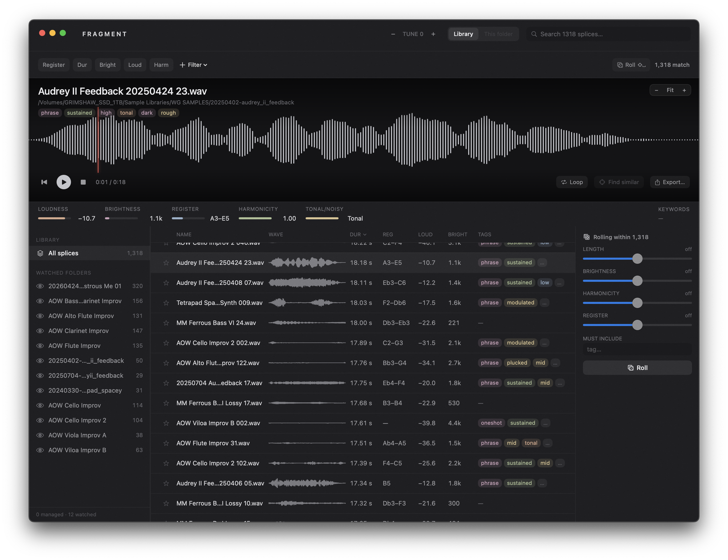728x560 pixels.
Task: Toggle visibility of AOW Alto Flute Improv folder
Action: (40, 316)
